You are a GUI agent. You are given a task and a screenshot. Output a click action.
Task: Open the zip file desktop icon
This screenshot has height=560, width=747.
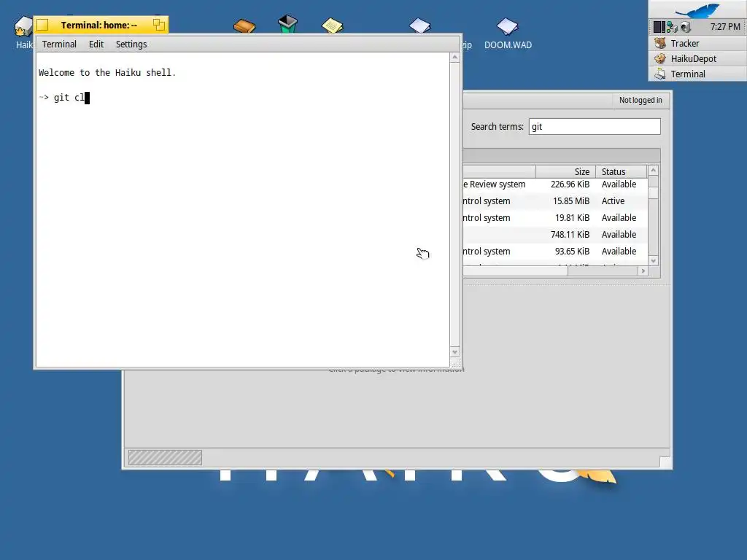[x=419, y=26]
